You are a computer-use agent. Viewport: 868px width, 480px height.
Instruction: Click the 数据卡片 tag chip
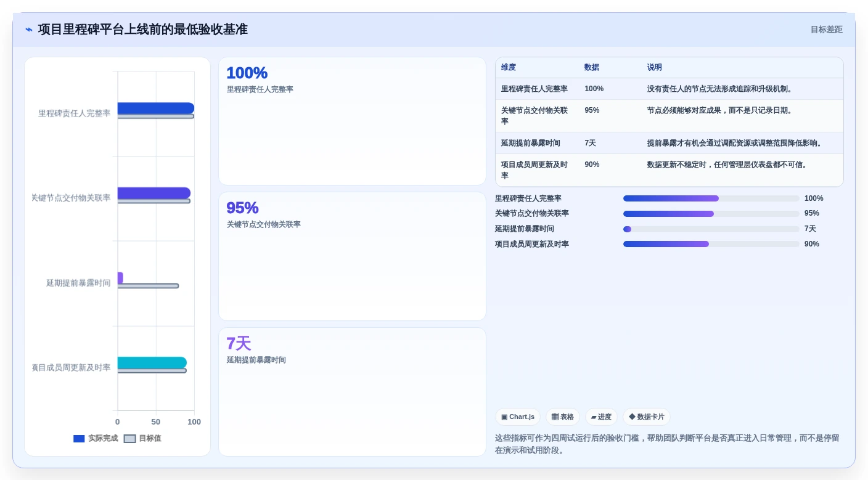[647, 417]
